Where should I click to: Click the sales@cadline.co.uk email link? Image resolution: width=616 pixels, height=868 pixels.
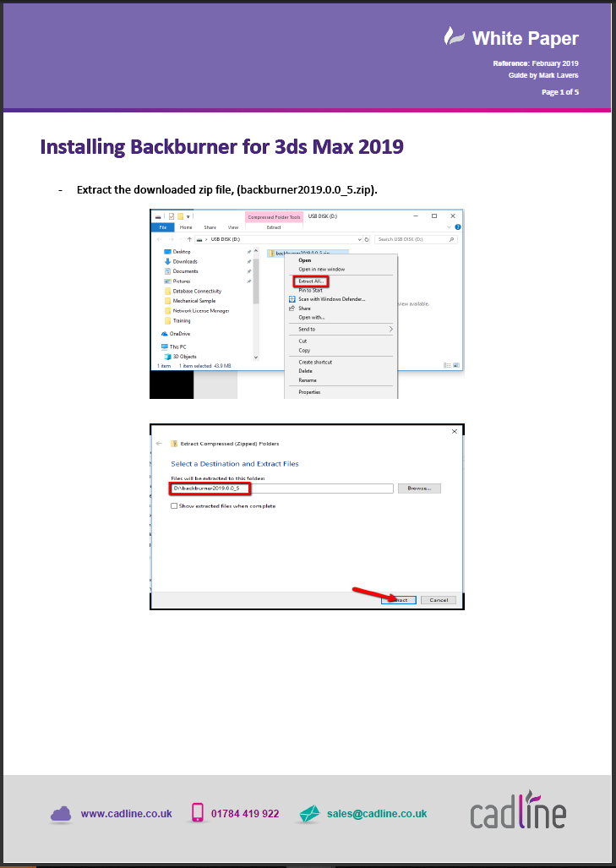click(377, 814)
